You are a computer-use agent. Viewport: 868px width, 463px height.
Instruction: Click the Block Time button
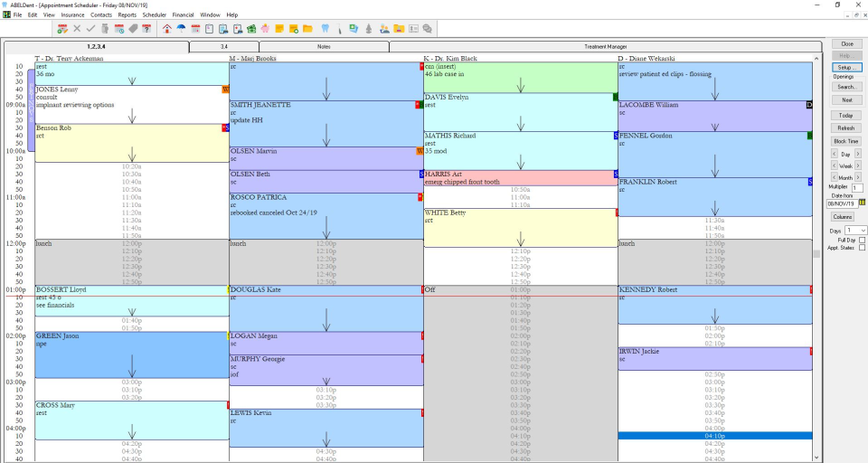coord(846,141)
